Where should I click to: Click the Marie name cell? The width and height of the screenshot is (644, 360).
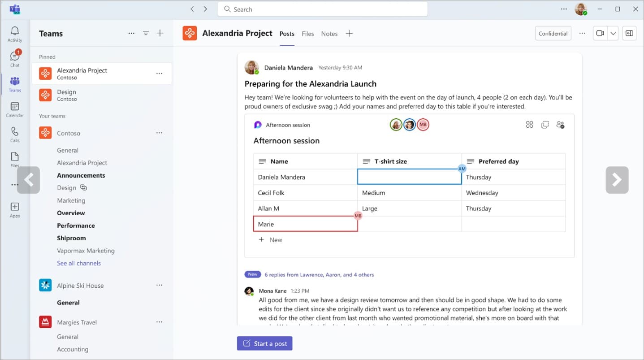coord(305,224)
